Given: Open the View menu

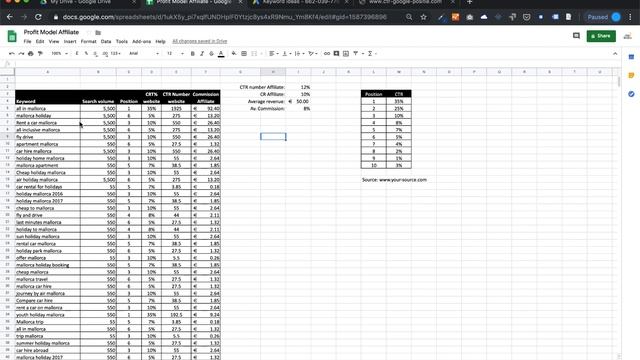Looking at the screenshot, I should coord(54,41).
